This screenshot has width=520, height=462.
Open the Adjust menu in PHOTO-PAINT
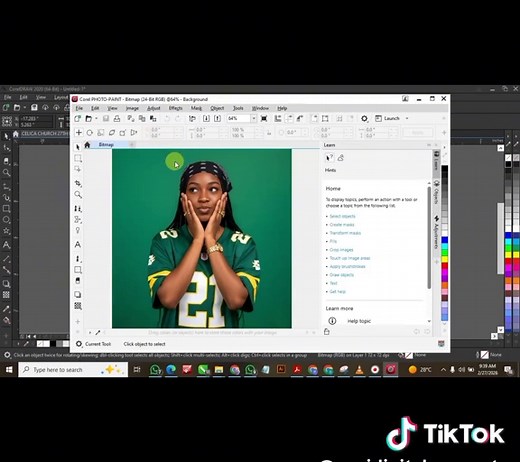click(x=154, y=108)
